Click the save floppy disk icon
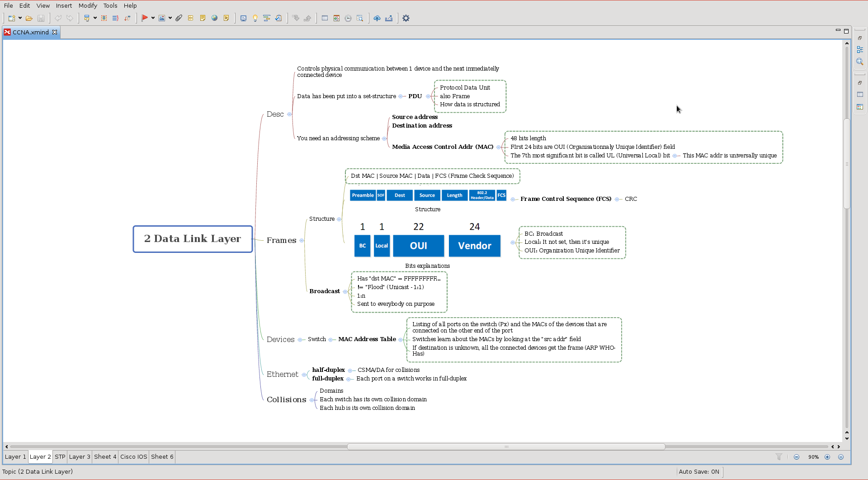This screenshot has height=480, width=868. click(x=41, y=18)
